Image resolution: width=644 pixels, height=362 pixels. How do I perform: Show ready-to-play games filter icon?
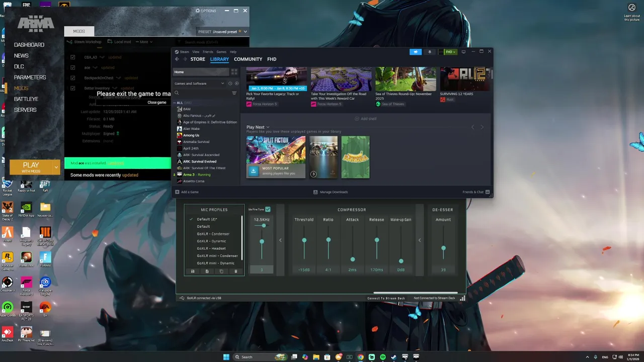tap(236, 83)
